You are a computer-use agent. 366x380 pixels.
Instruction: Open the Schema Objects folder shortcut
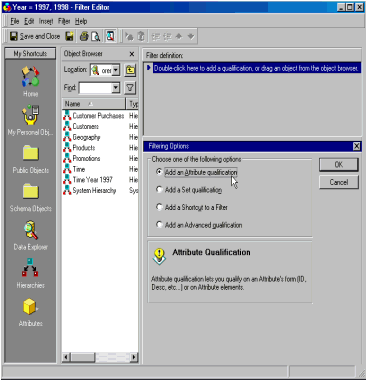coord(30,198)
